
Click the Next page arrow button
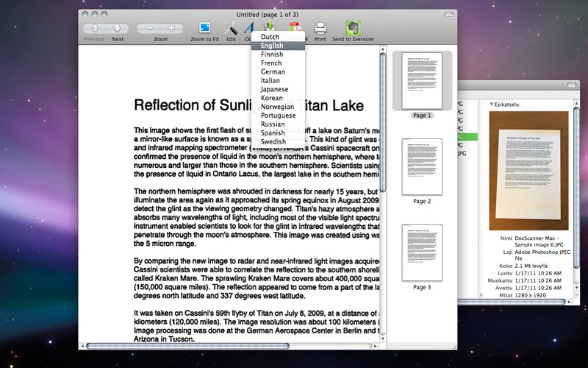117,28
